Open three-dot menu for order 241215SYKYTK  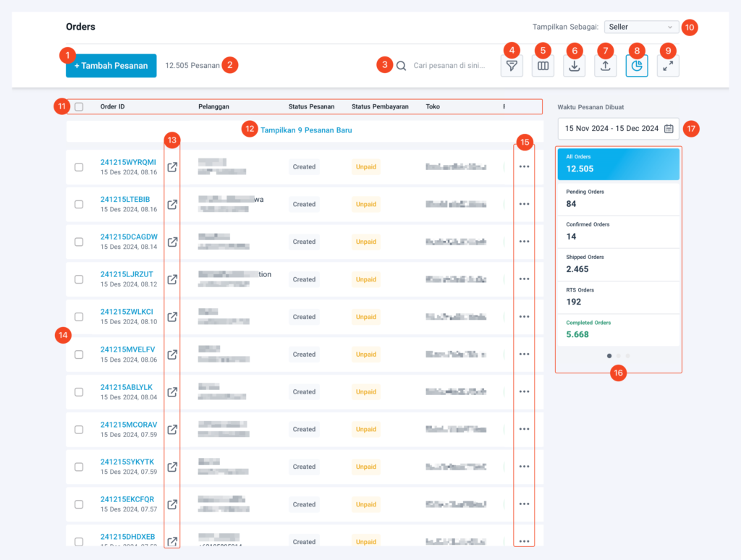[x=524, y=467]
